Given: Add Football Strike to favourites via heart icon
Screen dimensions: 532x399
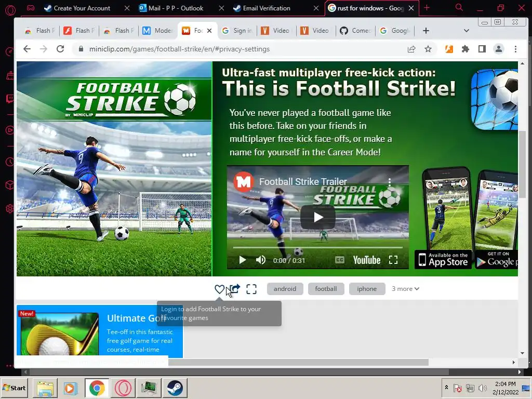Looking at the screenshot, I should point(220,289).
